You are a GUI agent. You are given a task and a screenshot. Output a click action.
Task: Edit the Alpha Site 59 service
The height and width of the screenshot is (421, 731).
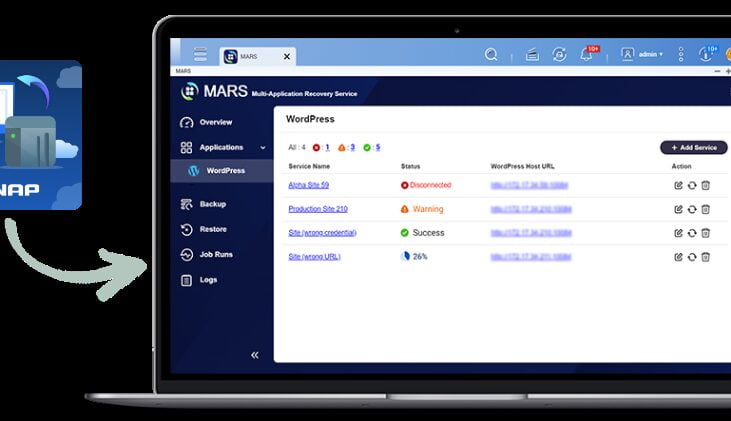click(x=678, y=186)
